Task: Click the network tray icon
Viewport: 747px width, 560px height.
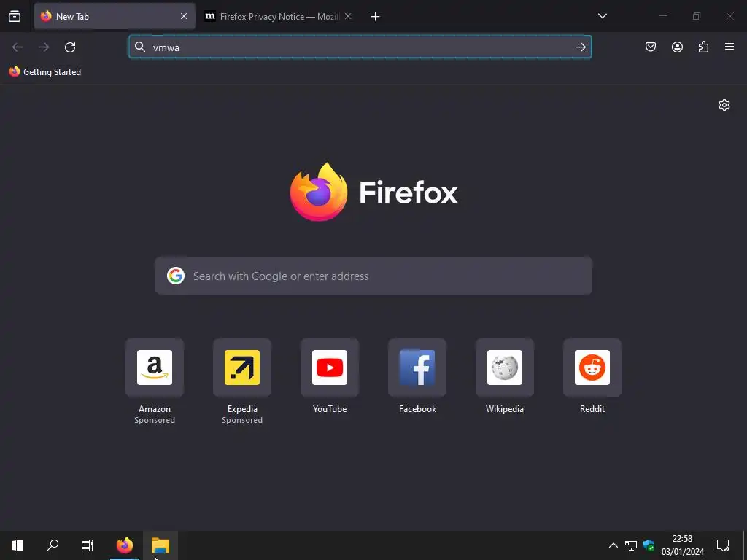Action: pos(631,545)
